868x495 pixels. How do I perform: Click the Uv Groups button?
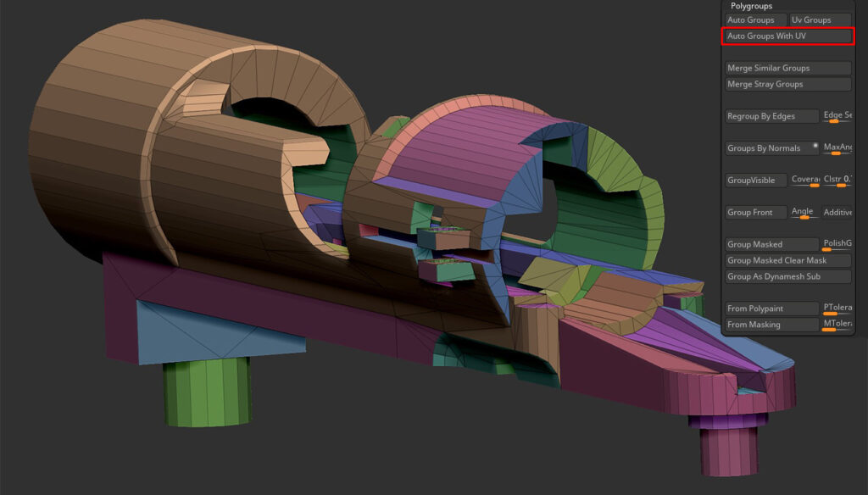pyautogui.click(x=820, y=20)
